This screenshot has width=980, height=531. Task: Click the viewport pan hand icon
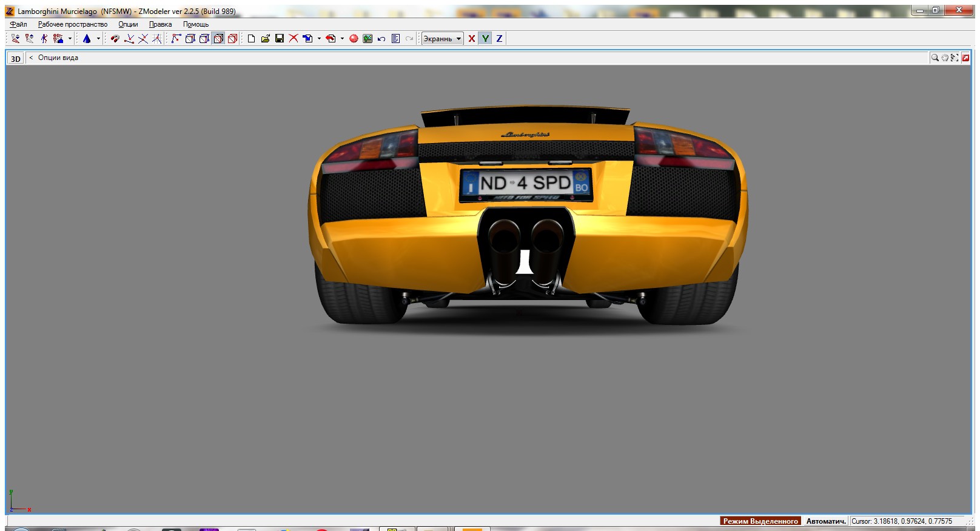tap(945, 58)
